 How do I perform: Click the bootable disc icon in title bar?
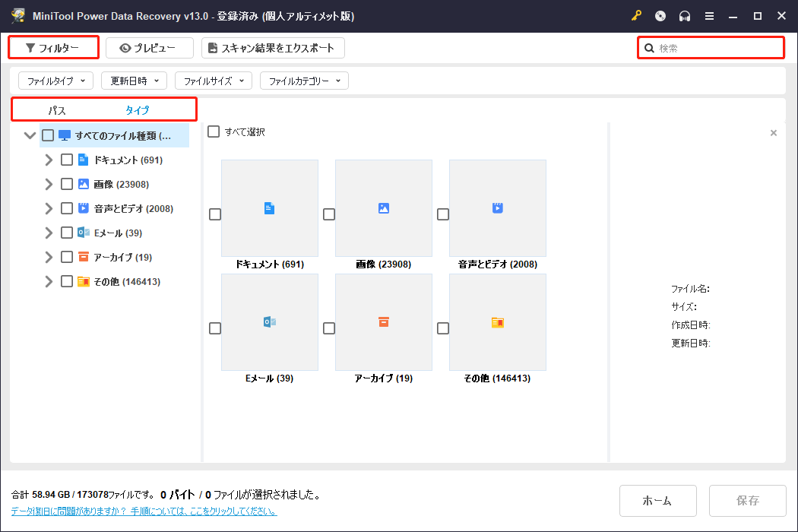pos(660,16)
